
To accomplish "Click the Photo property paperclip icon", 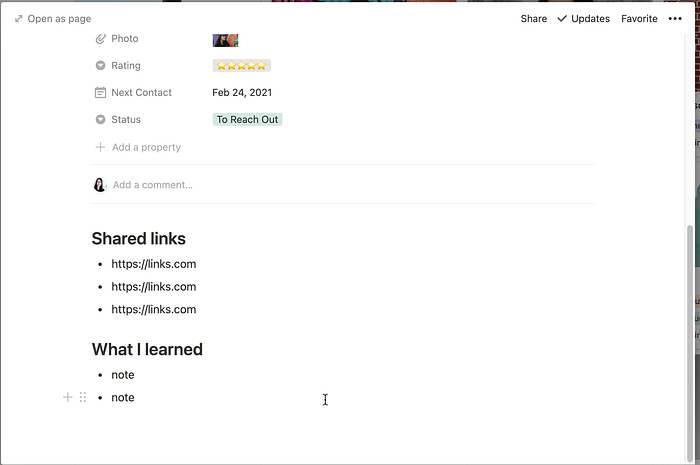I will (100, 39).
